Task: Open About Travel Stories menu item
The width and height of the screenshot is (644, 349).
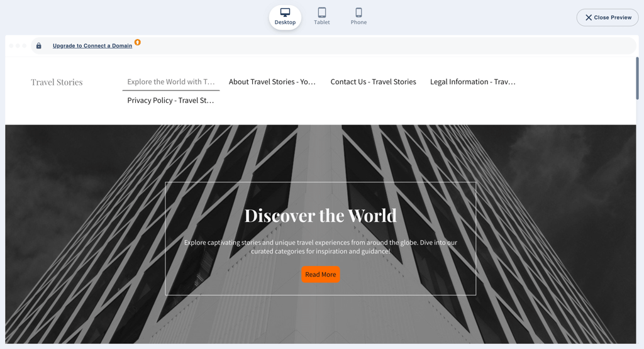Action: pyautogui.click(x=272, y=82)
